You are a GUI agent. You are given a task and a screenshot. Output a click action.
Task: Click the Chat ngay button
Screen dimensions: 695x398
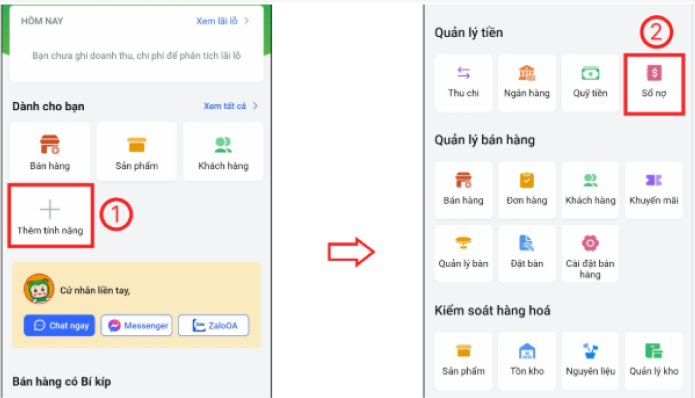pos(59,325)
